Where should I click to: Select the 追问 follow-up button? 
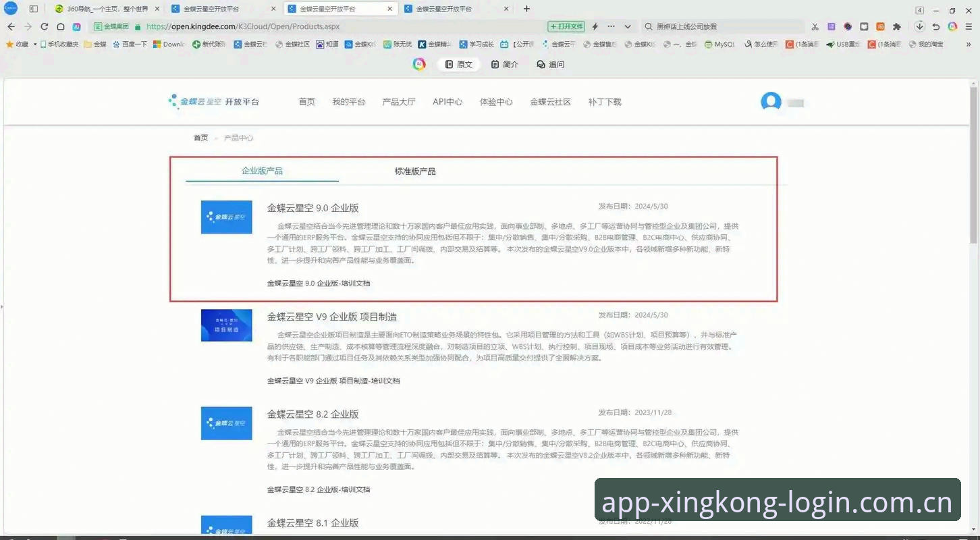[550, 64]
